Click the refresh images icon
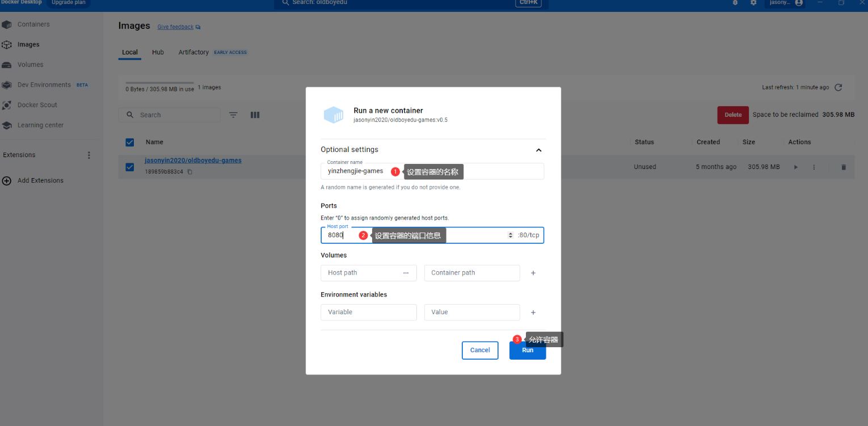868x426 pixels. 838,87
